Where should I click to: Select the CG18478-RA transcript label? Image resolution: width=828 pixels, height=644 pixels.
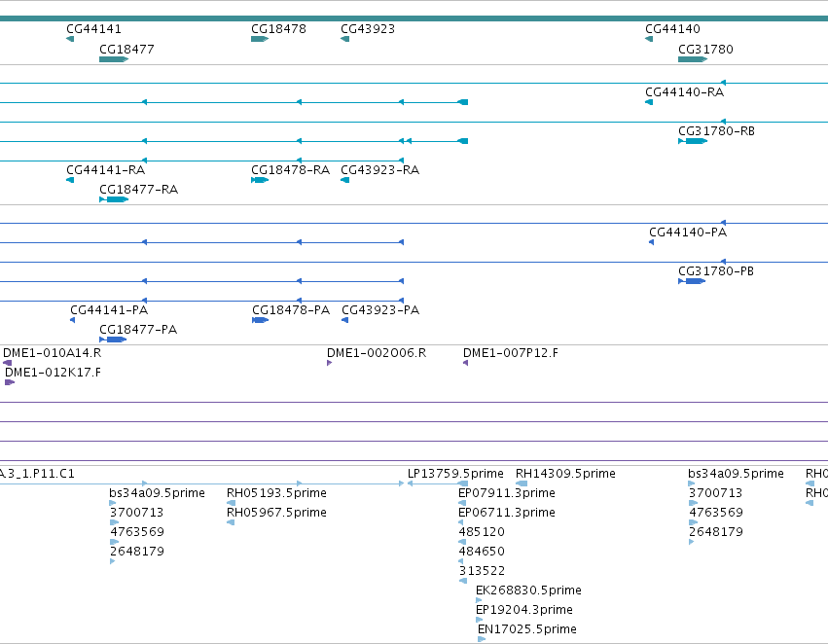[291, 170]
